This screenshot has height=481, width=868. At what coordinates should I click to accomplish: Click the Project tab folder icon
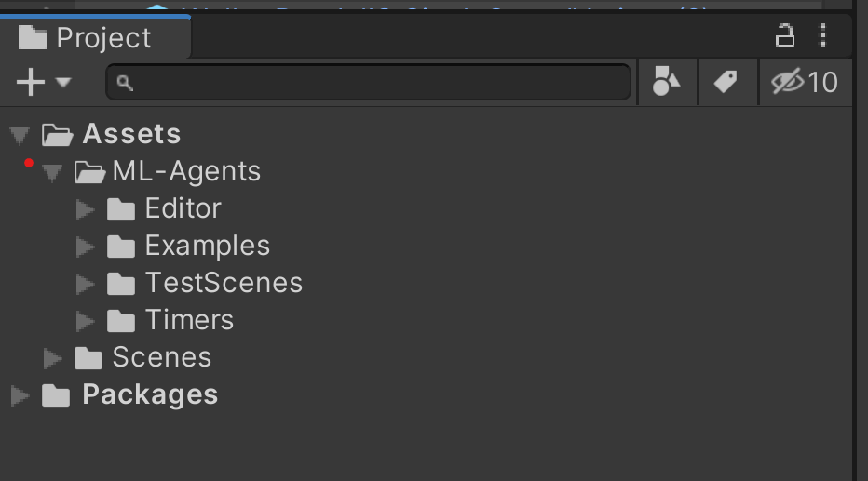coord(32,38)
